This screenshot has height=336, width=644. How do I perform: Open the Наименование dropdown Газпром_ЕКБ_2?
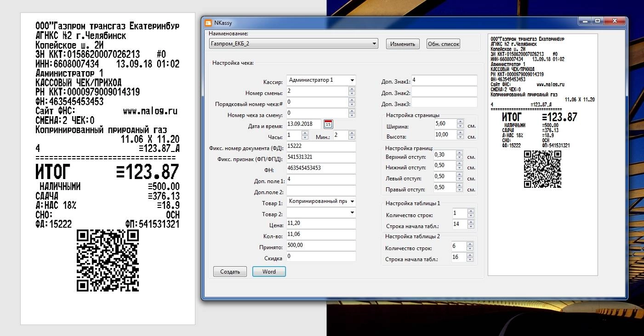(293, 44)
